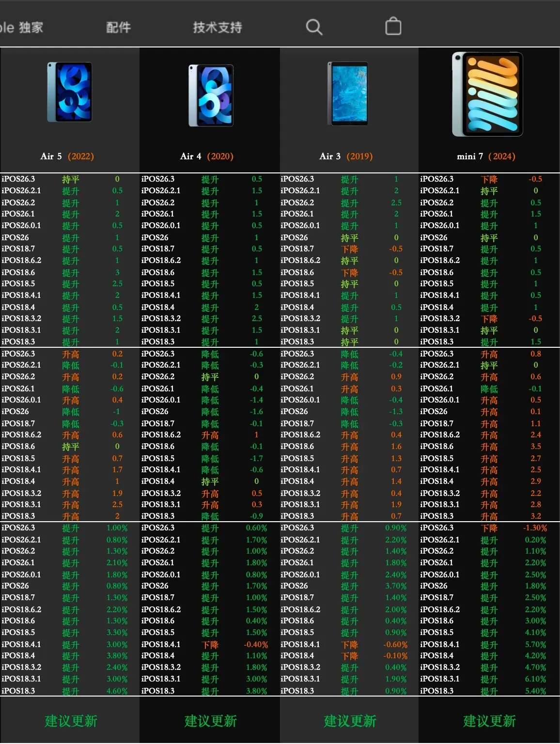Select the 下降 label beside -0.10% in Air 3
This screenshot has height=744, width=560.
click(349, 656)
